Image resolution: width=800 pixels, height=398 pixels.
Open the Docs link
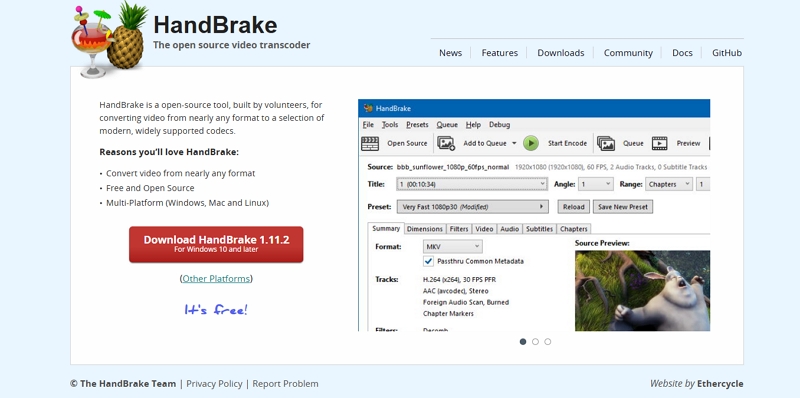[x=682, y=53]
